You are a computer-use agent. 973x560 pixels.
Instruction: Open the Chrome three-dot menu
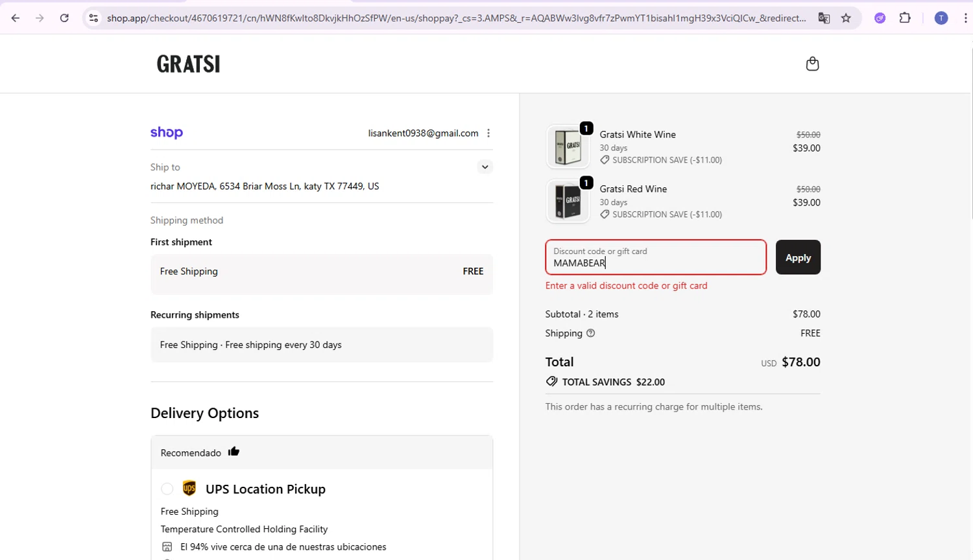(965, 18)
